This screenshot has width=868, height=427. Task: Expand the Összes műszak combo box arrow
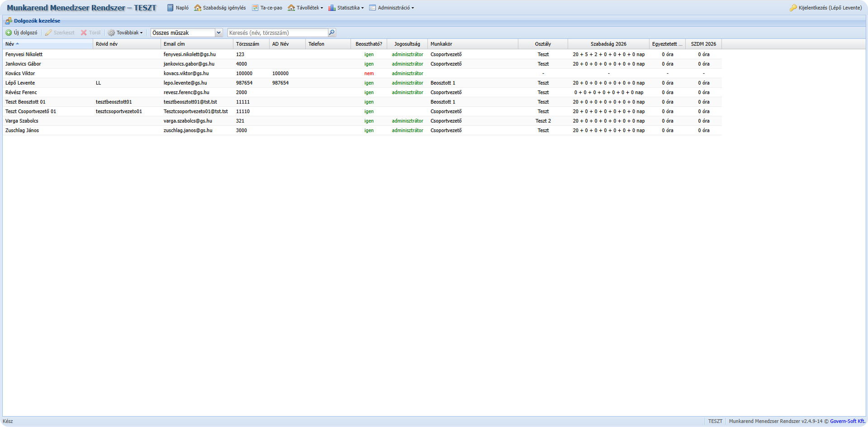[218, 33]
